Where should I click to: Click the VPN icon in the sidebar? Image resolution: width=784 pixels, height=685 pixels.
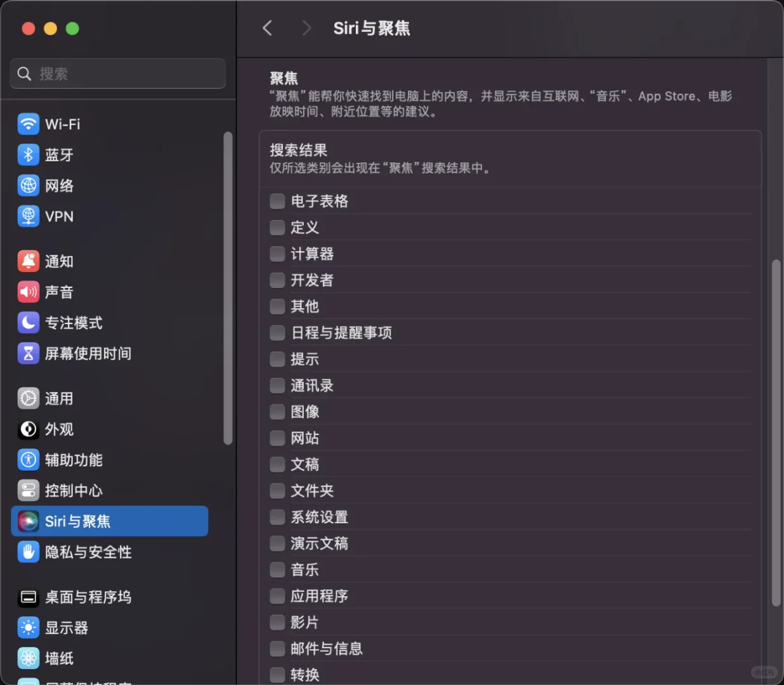(x=29, y=216)
